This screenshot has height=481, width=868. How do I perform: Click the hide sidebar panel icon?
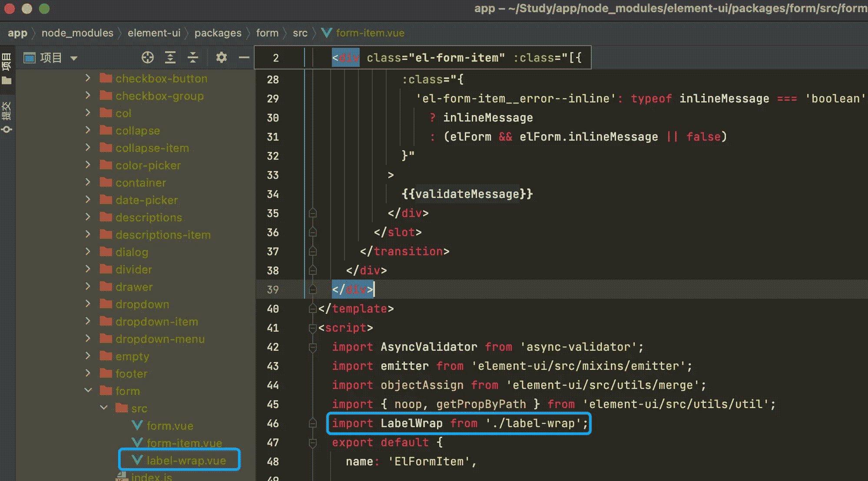[x=244, y=57]
